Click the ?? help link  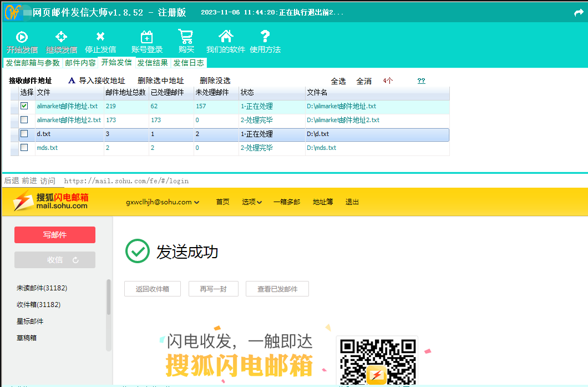(x=421, y=81)
